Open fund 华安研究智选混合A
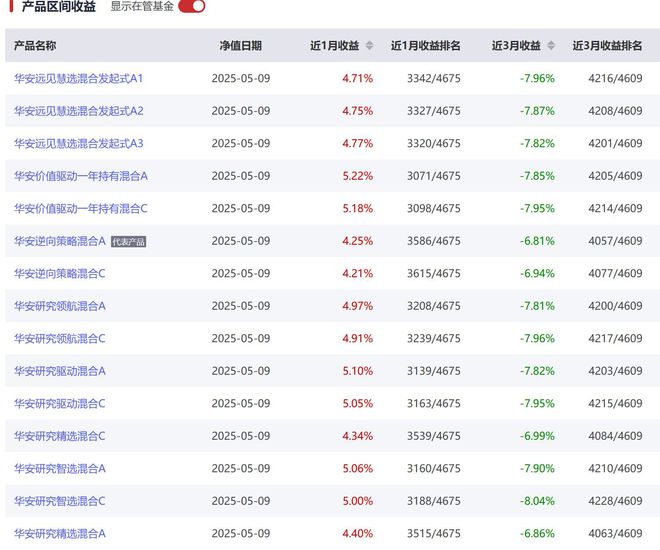This screenshot has width=660, height=550. (x=60, y=468)
